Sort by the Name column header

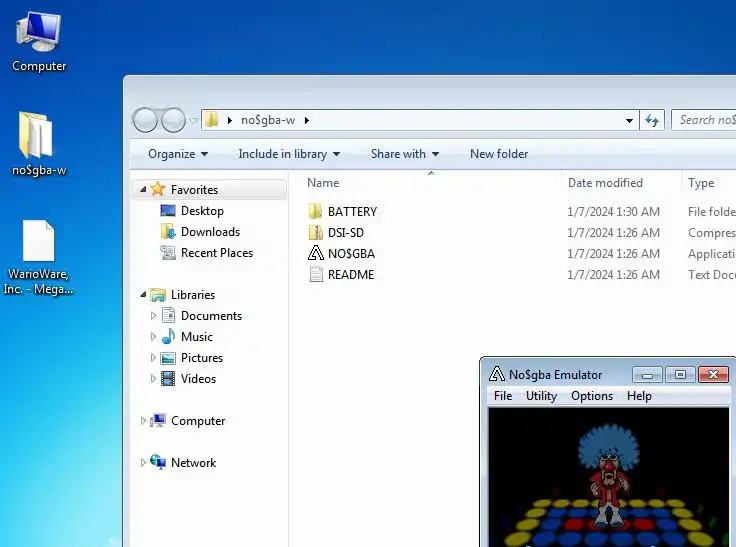coord(323,183)
